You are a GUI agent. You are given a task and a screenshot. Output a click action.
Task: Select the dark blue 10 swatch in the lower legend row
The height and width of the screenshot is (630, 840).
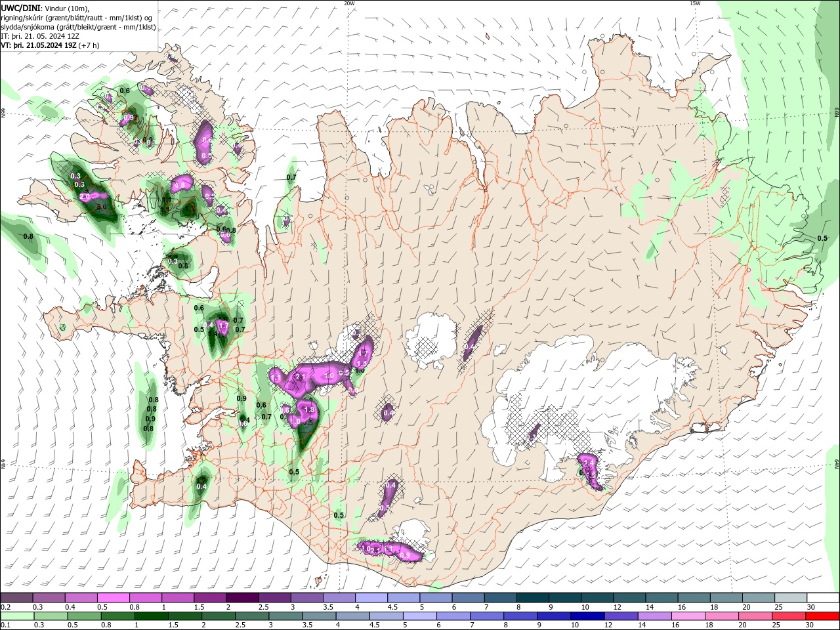(x=587, y=616)
